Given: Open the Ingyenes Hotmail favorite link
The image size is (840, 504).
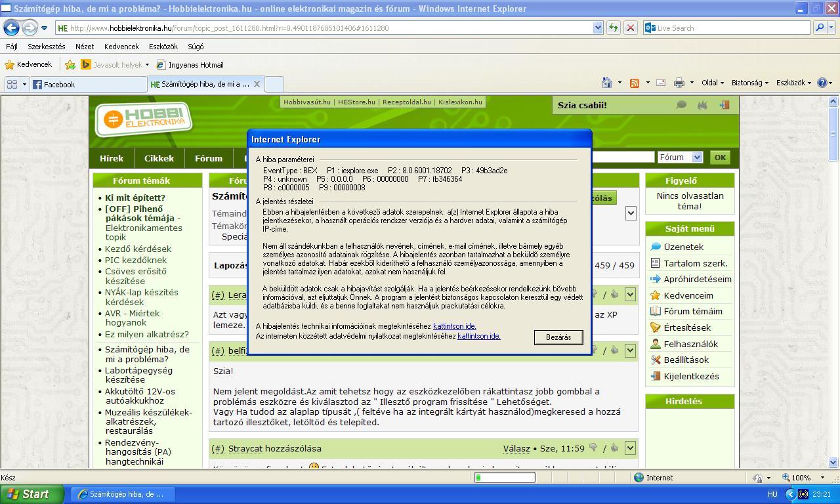Looking at the screenshot, I should point(190,65).
